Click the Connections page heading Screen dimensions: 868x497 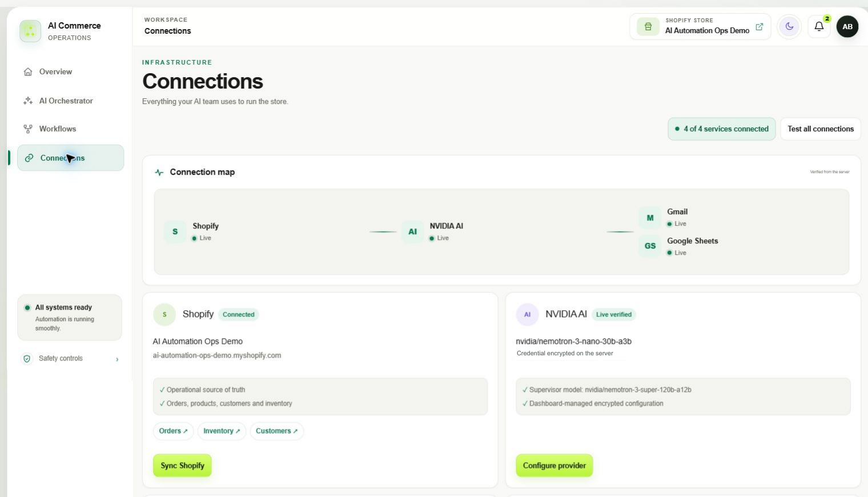[x=203, y=81]
